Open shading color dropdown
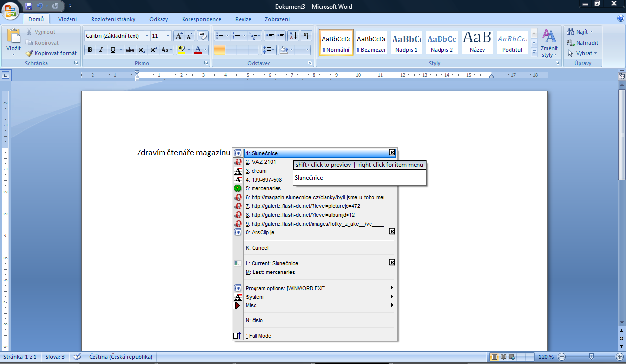 [x=292, y=50]
